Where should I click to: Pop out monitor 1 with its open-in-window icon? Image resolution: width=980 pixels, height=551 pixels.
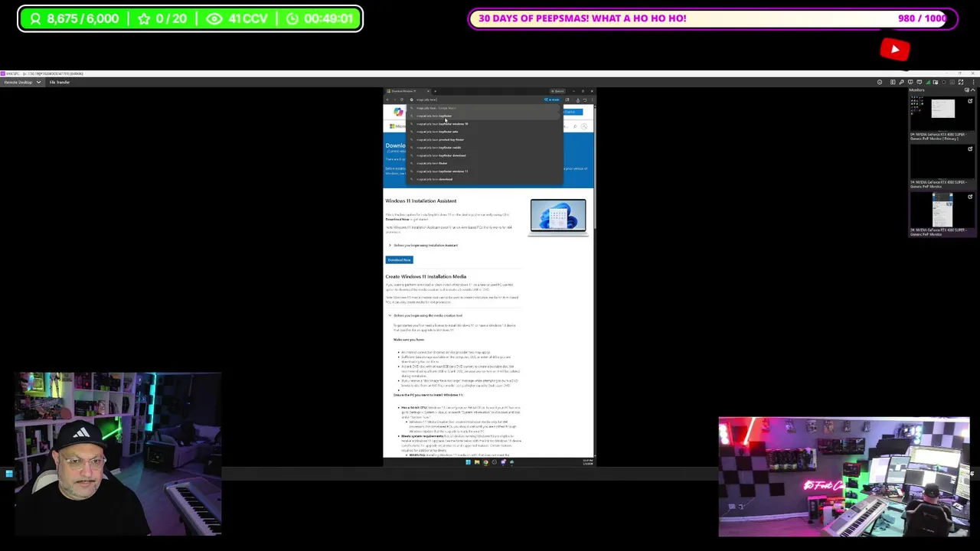coord(970,148)
